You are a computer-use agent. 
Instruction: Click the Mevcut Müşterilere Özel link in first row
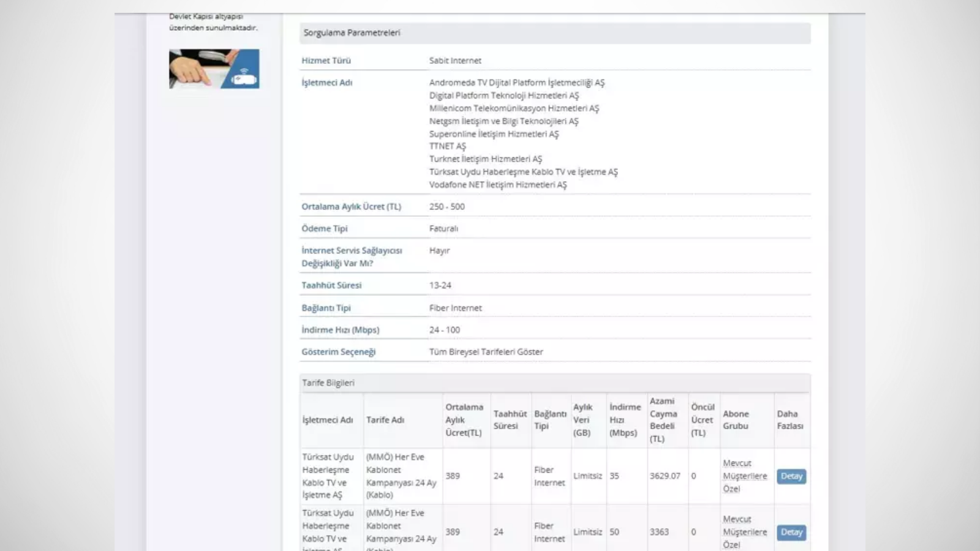click(744, 476)
